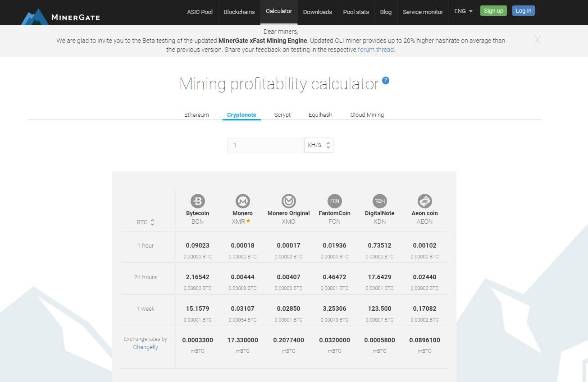Screen dimensions: 588x382
Task: Select the DigitalNote XDN coin icon
Action: (379, 201)
